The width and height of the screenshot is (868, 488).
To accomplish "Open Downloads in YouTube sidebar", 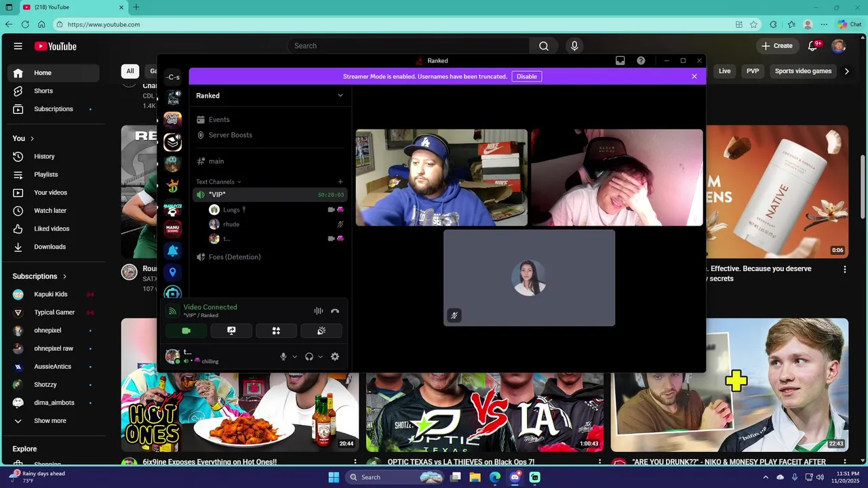I will coord(54,247).
